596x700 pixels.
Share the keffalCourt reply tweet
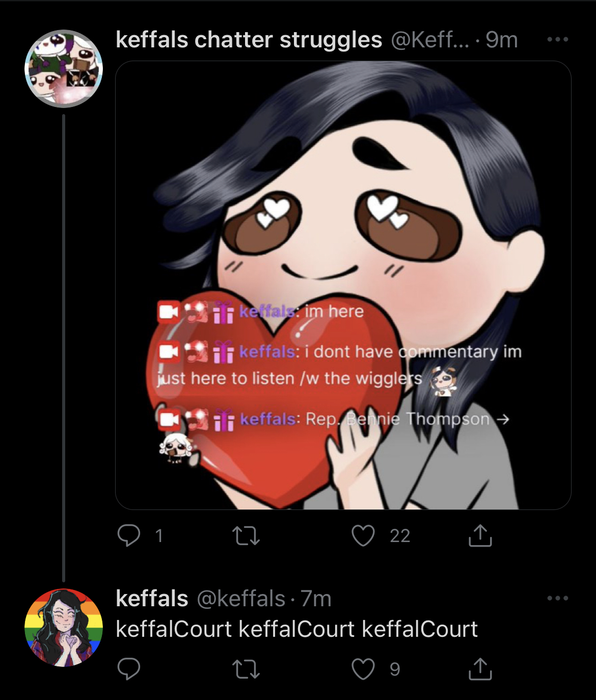480,668
